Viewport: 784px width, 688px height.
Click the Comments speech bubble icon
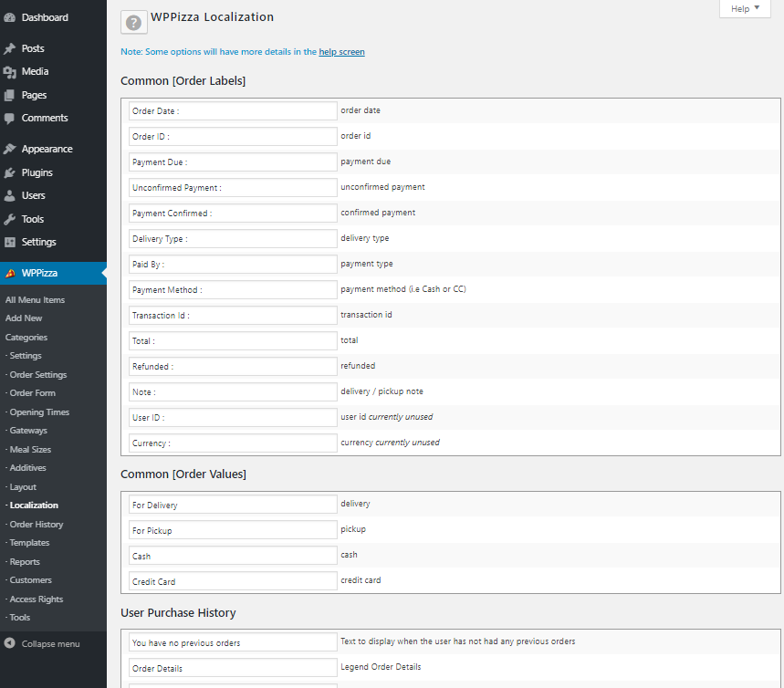coord(10,118)
